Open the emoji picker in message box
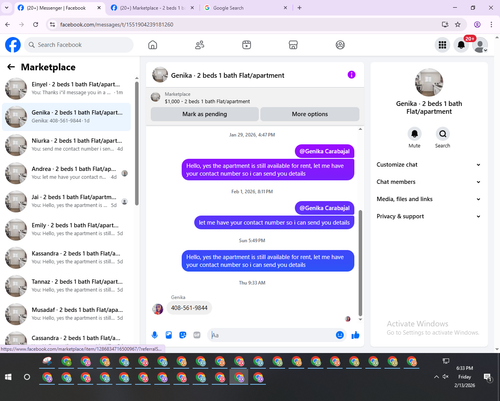 pyautogui.click(x=340, y=335)
